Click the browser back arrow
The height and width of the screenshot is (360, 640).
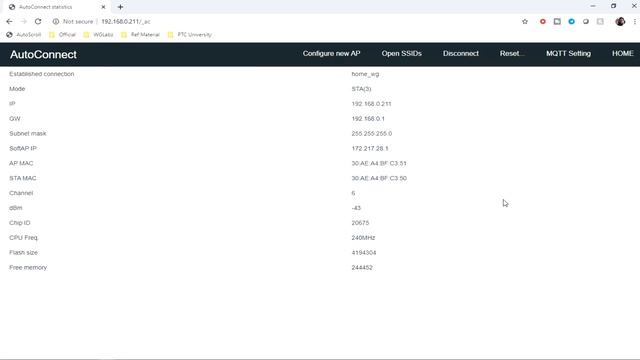pyautogui.click(x=9, y=22)
